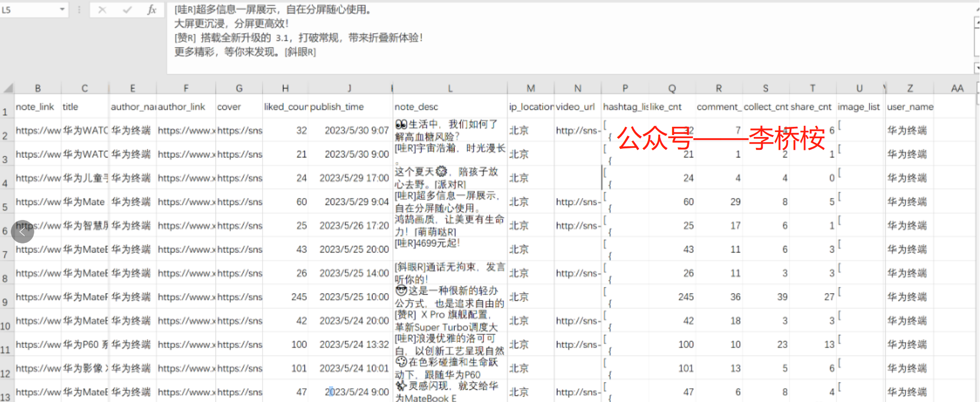The image size is (980, 402).
Task: Select column M header
Action: click(531, 88)
